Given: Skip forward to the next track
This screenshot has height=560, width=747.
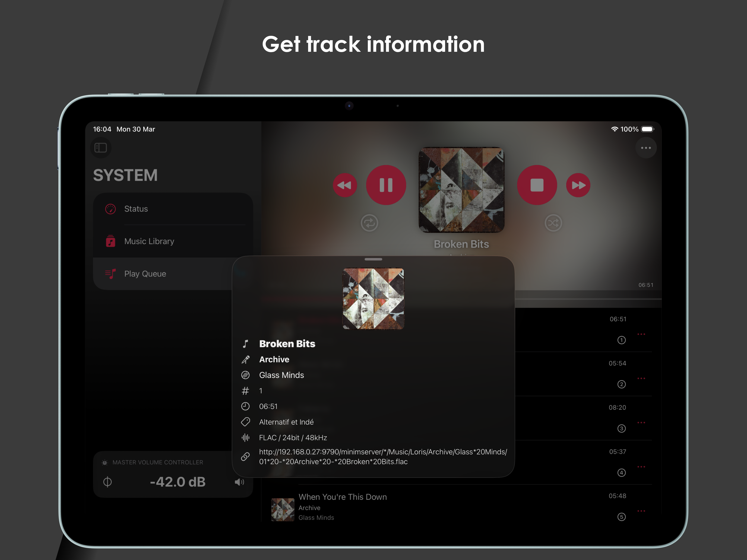Looking at the screenshot, I should click(578, 185).
